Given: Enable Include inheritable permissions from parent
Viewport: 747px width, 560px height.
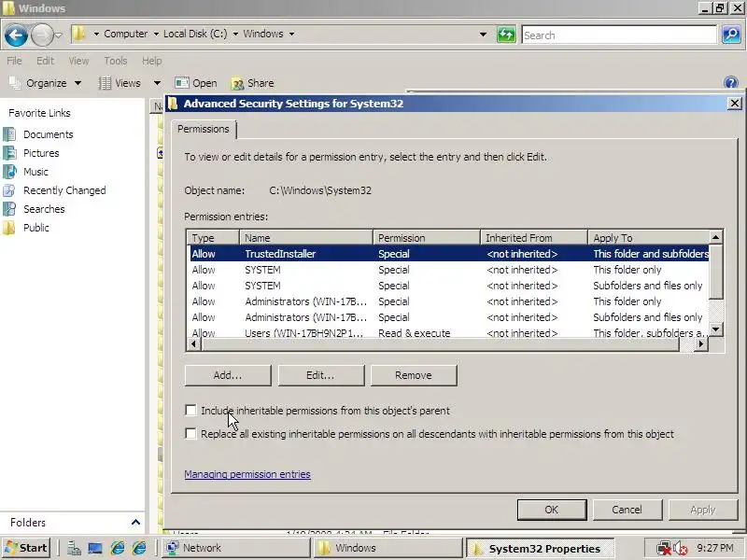Looking at the screenshot, I should [x=190, y=410].
